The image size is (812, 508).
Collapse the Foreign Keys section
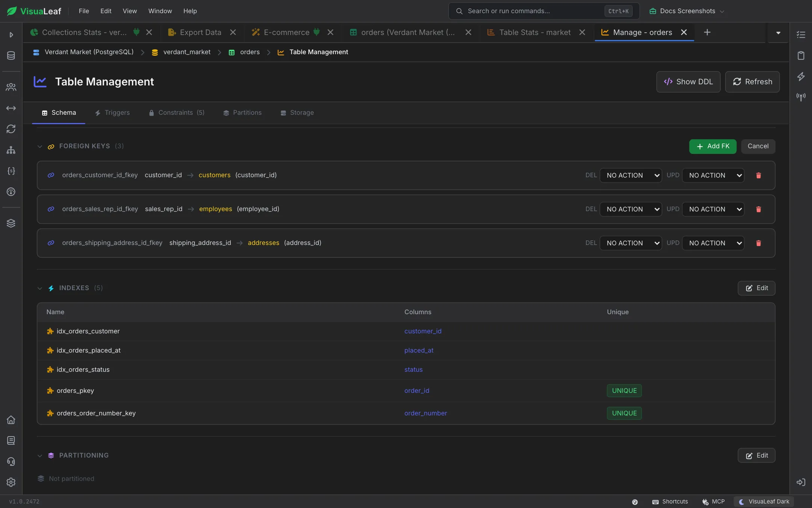pos(39,146)
